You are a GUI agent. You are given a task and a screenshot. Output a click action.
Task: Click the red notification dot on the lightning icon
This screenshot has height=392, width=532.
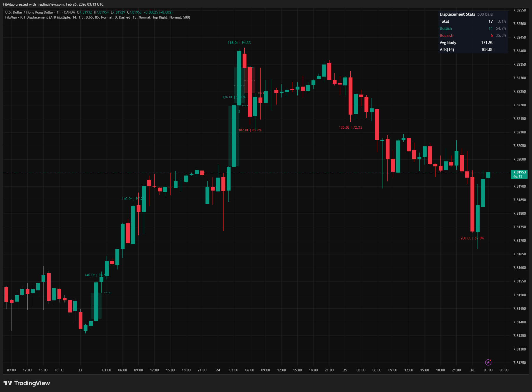coord(490,360)
